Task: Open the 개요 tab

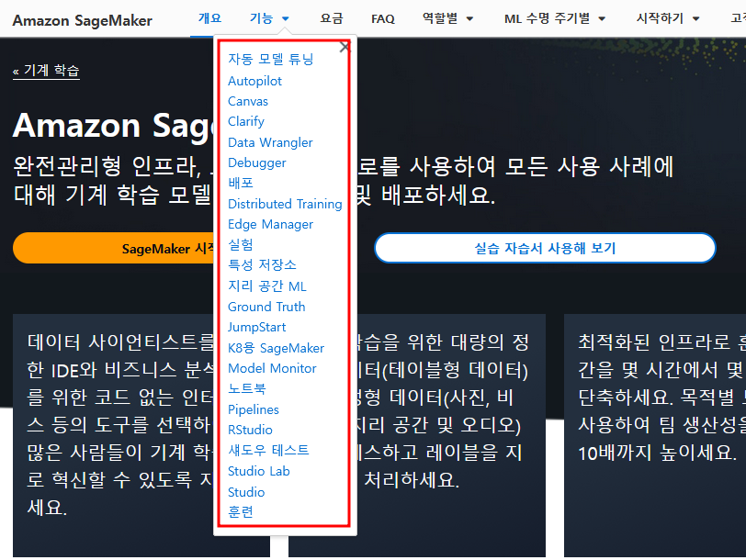Action: click(209, 18)
